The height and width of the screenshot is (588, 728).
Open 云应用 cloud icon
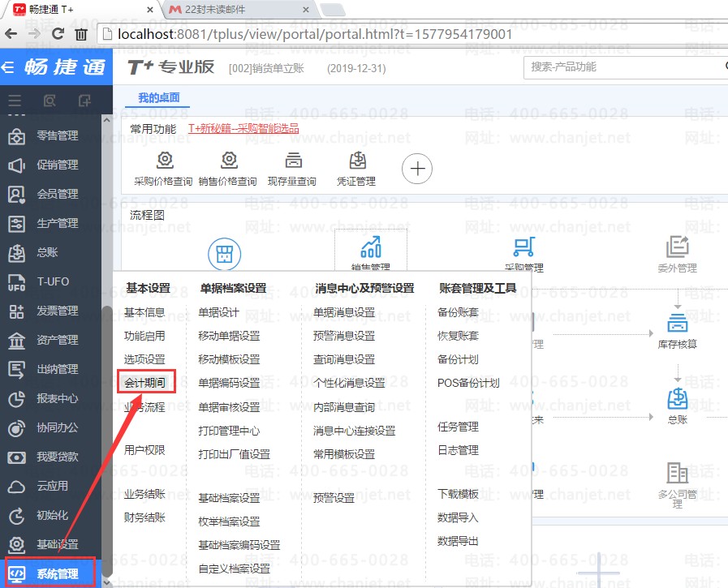(x=16, y=487)
